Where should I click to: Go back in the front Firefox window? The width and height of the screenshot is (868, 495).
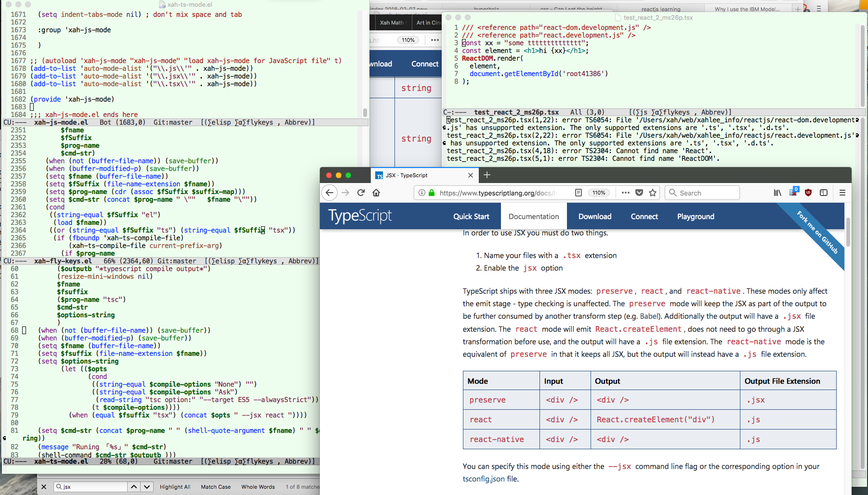pyautogui.click(x=329, y=193)
